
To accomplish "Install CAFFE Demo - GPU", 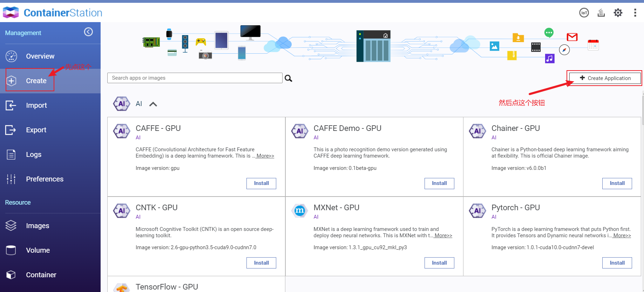I will 439,184.
